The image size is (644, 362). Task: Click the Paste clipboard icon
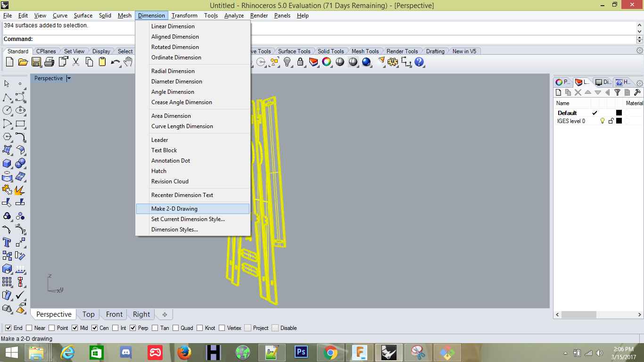pyautogui.click(x=102, y=62)
